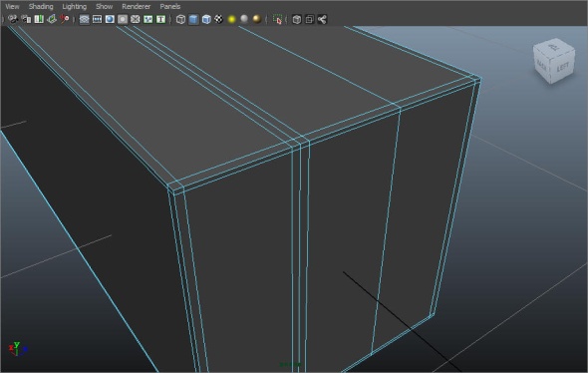The height and width of the screenshot is (373, 588).
Task: Click the 2D pan/zoom icon
Action: [x=65, y=19]
